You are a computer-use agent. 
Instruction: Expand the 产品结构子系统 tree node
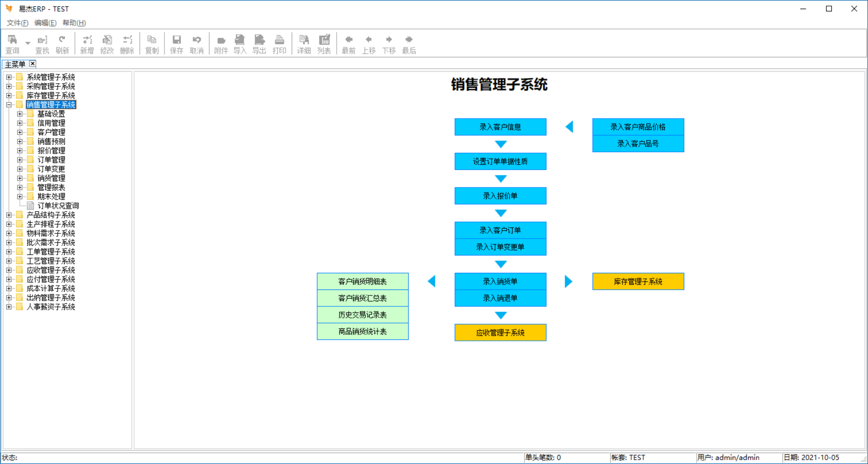pyautogui.click(x=9, y=215)
